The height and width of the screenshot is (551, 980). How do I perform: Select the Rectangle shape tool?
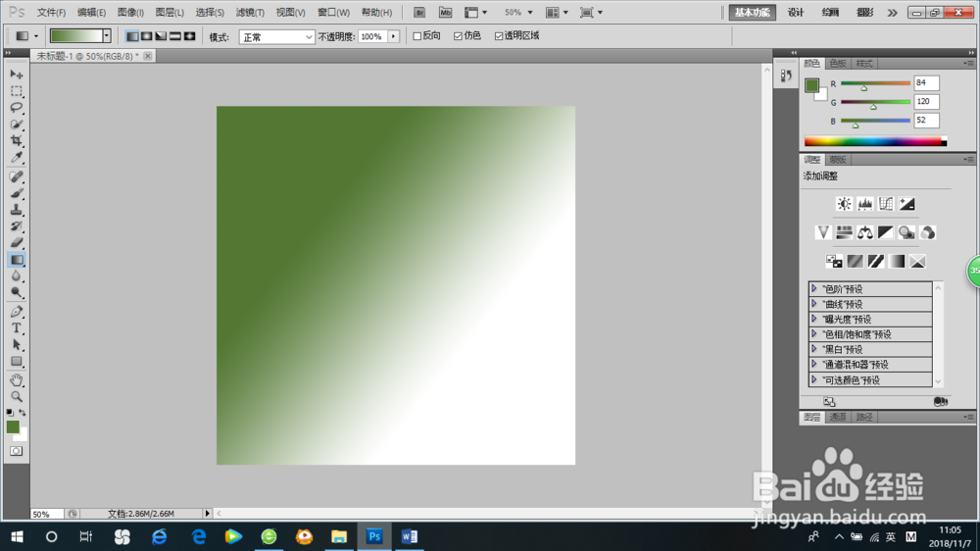(17, 362)
